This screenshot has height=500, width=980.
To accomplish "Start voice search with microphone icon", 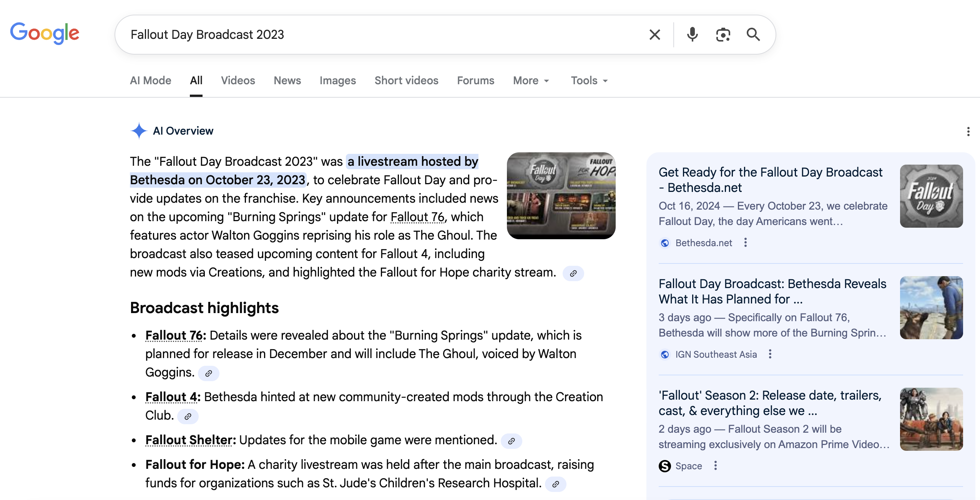I will click(692, 35).
